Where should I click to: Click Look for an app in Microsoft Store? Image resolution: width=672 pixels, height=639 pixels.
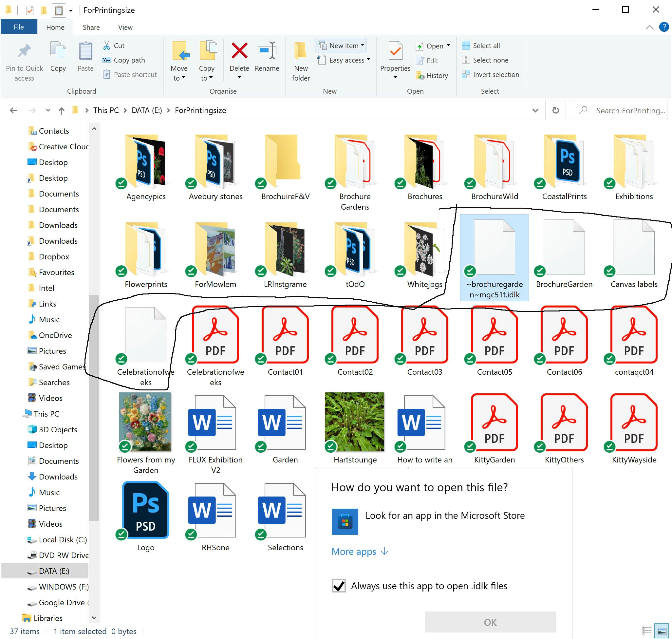[444, 516]
